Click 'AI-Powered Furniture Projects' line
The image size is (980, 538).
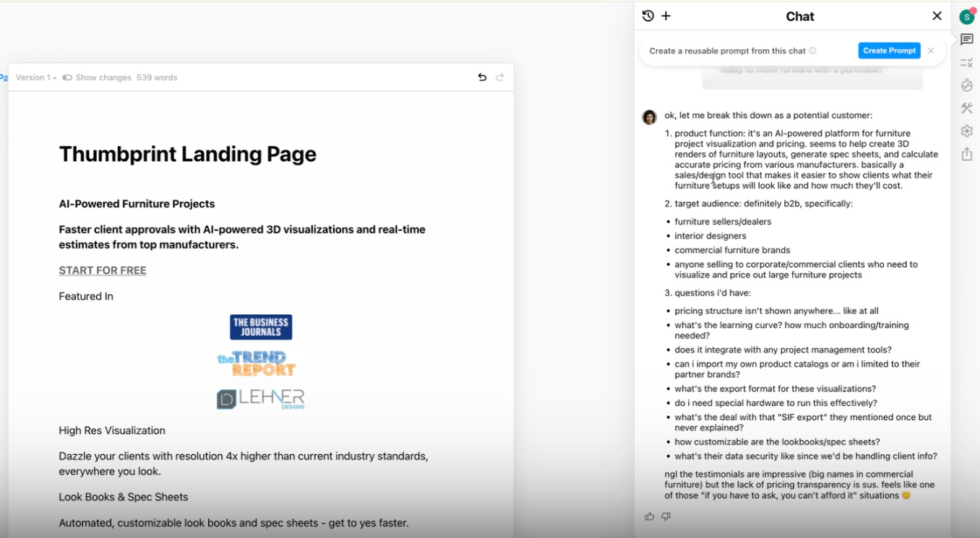click(x=137, y=204)
